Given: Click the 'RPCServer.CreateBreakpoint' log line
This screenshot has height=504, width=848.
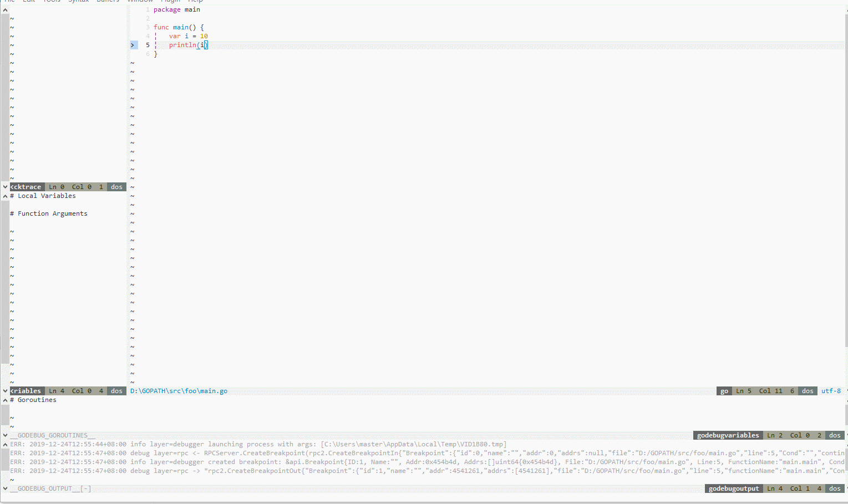Looking at the screenshot, I should (427, 453).
